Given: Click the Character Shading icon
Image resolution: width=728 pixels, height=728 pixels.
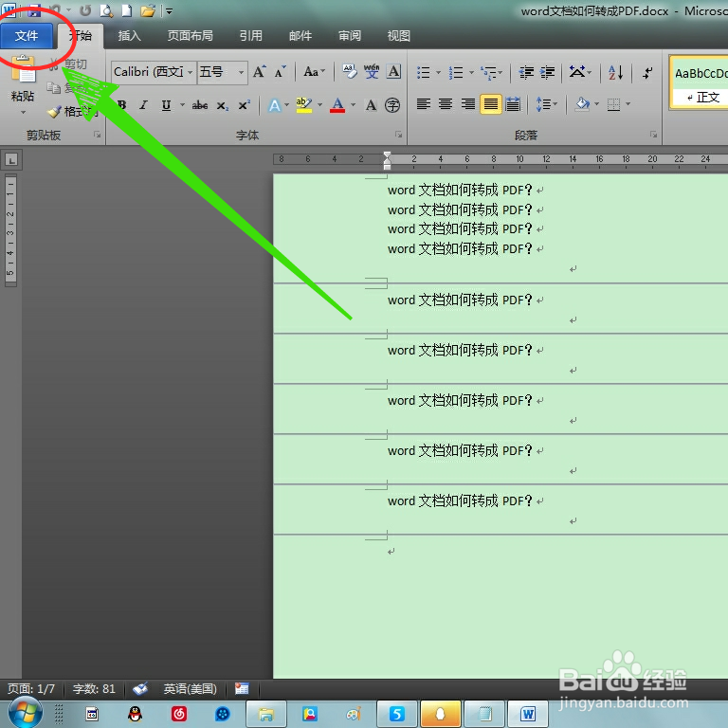Looking at the screenshot, I should [371, 105].
